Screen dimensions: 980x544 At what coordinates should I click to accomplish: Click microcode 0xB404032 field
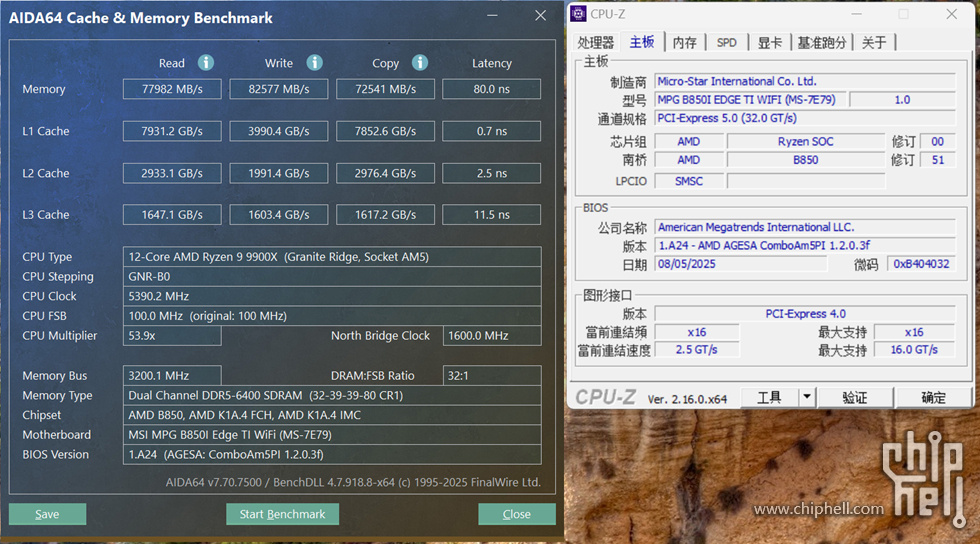tap(921, 264)
